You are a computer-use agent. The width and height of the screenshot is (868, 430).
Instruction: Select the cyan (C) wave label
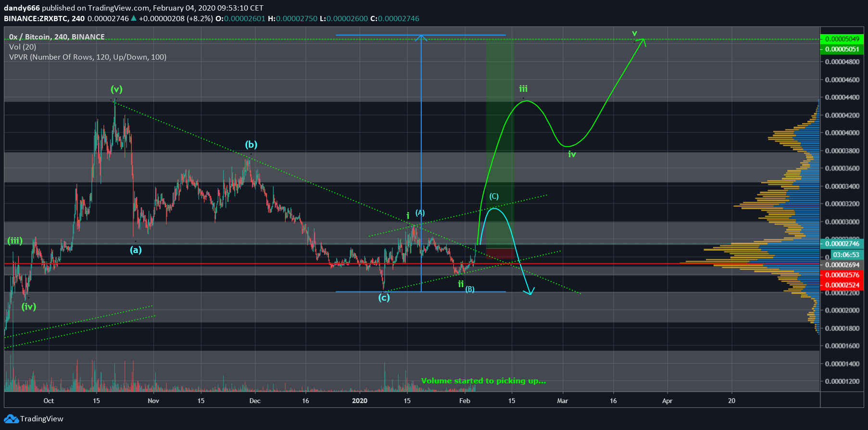[494, 196]
